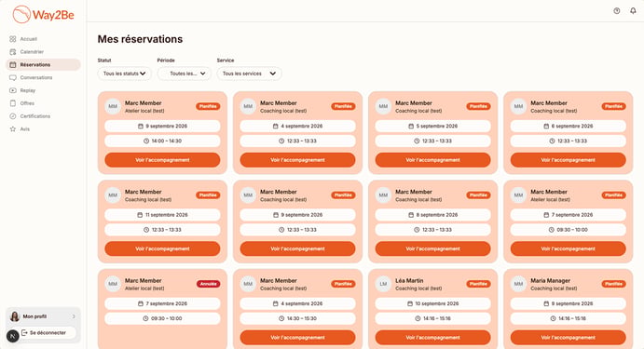View accompagnement for 5 septembre 2026 booking
The width and height of the screenshot is (644, 349).
(x=432, y=160)
